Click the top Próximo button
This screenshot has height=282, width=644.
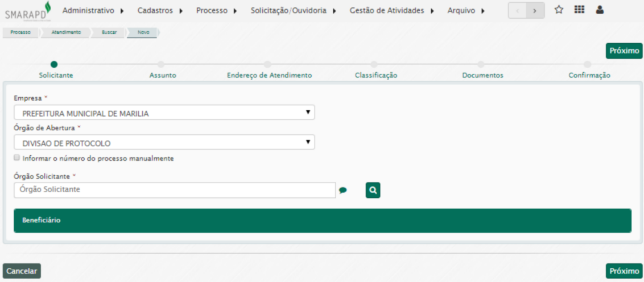(624, 51)
